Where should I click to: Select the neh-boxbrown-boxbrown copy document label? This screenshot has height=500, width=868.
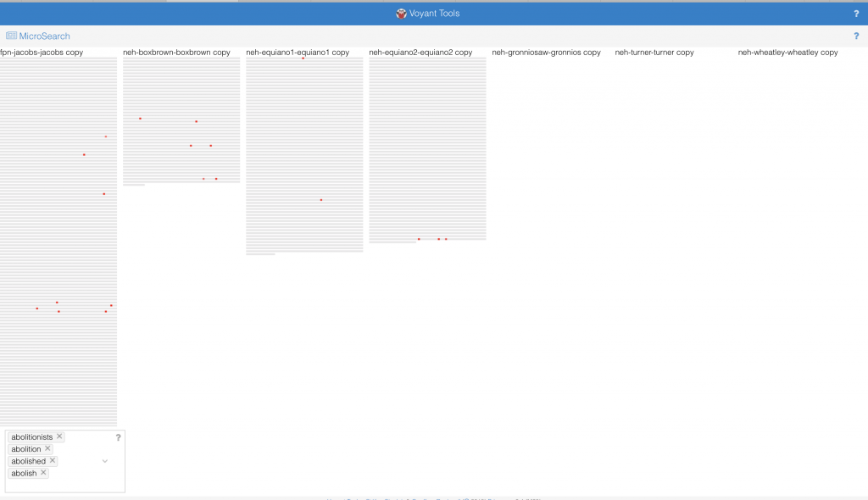point(176,53)
